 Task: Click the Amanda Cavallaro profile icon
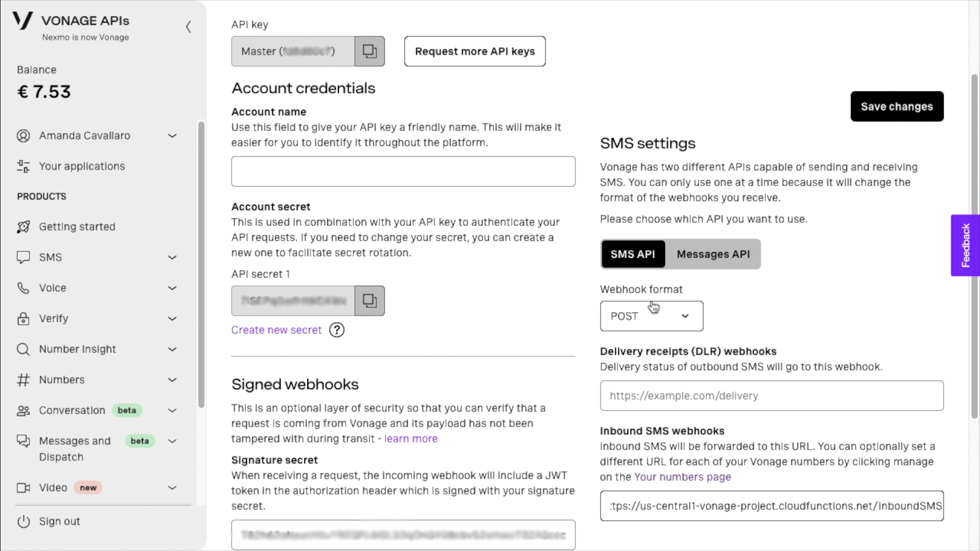pyautogui.click(x=23, y=136)
